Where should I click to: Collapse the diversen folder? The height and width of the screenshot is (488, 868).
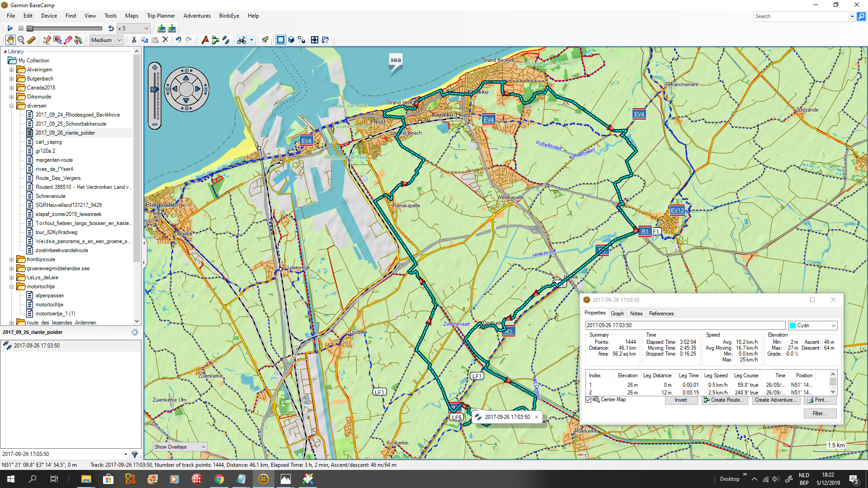[x=11, y=106]
